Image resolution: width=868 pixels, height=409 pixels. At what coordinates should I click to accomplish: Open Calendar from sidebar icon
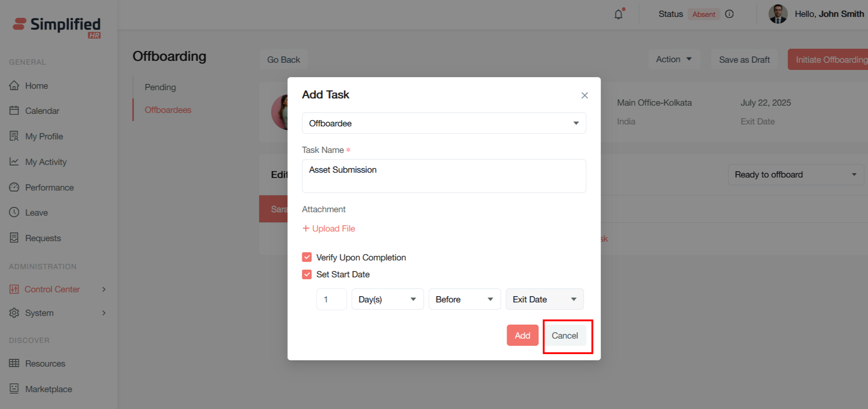tap(14, 110)
